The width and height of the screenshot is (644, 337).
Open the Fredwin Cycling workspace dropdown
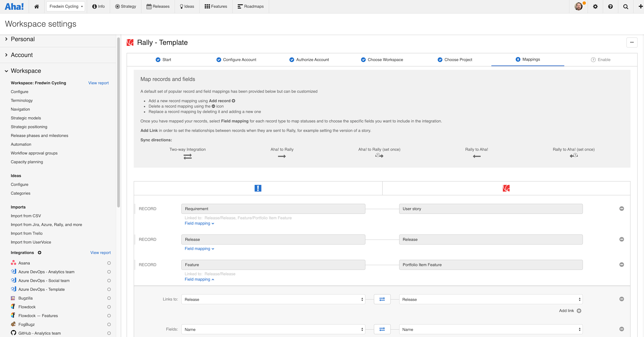tap(65, 6)
